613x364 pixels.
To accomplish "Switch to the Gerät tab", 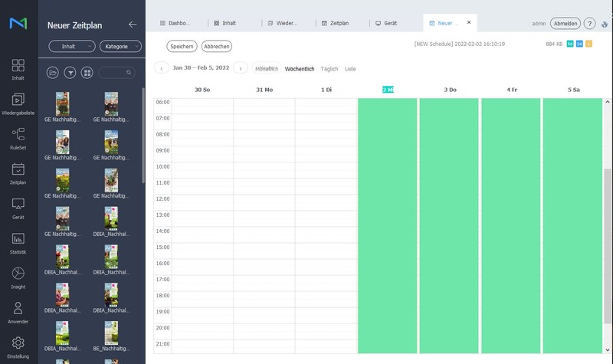I will 389,24.
